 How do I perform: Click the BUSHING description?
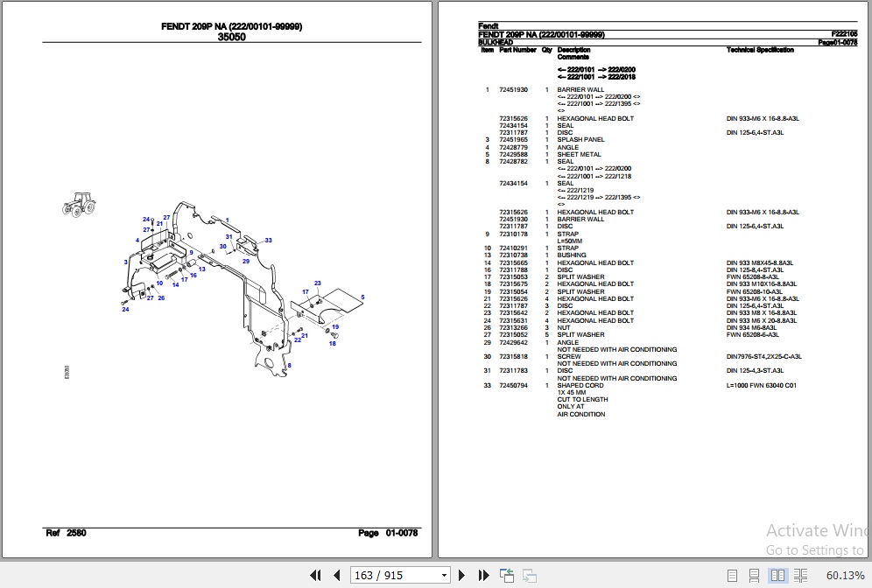(572, 255)
